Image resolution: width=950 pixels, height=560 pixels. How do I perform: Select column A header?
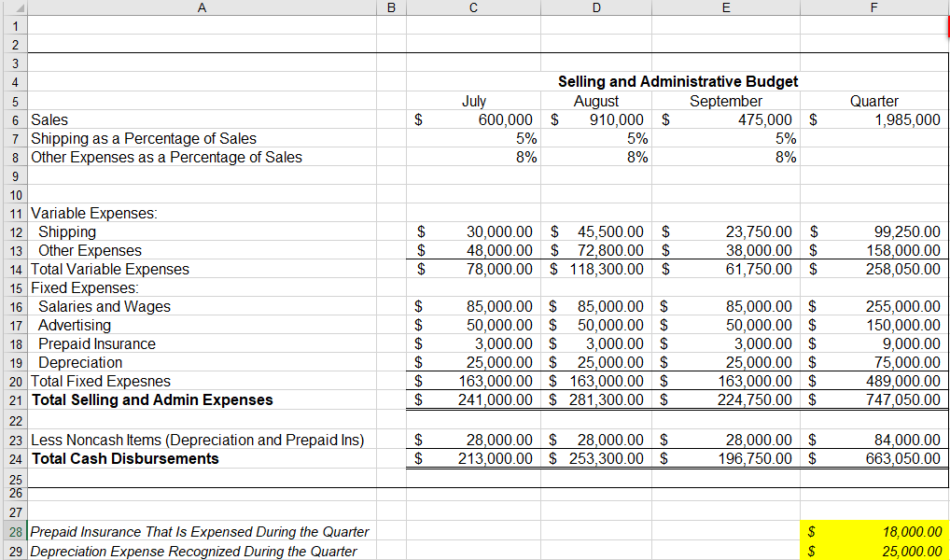(x=201, y=7)
